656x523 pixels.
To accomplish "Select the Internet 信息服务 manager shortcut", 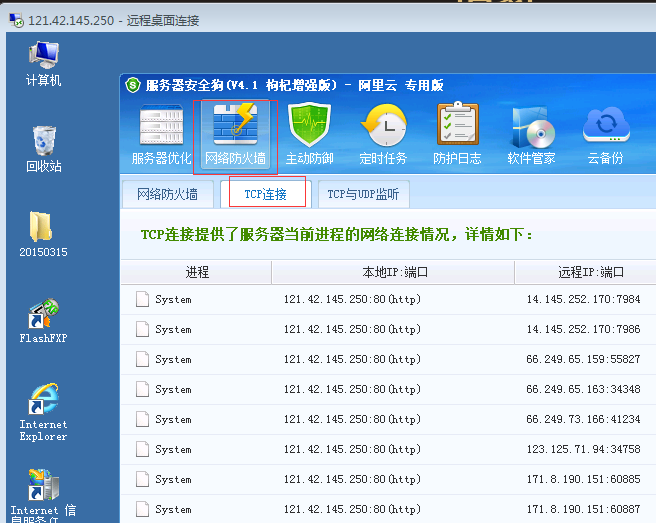I will (43, 496).
